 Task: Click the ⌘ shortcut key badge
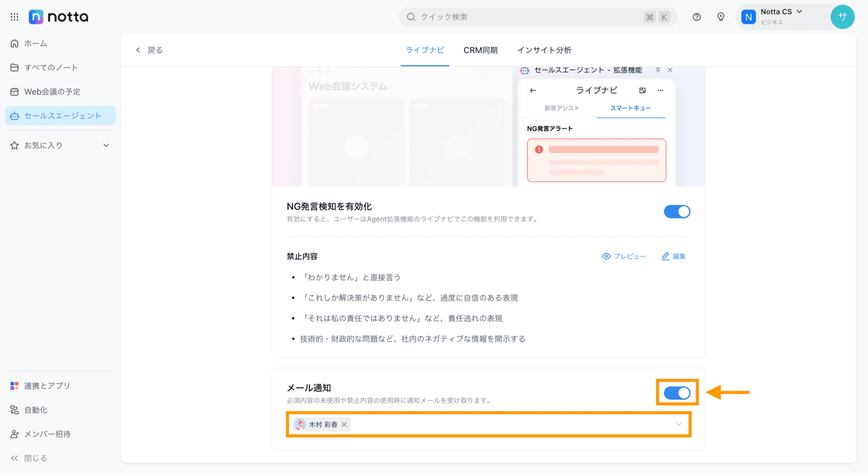click(x=649, y=17)
